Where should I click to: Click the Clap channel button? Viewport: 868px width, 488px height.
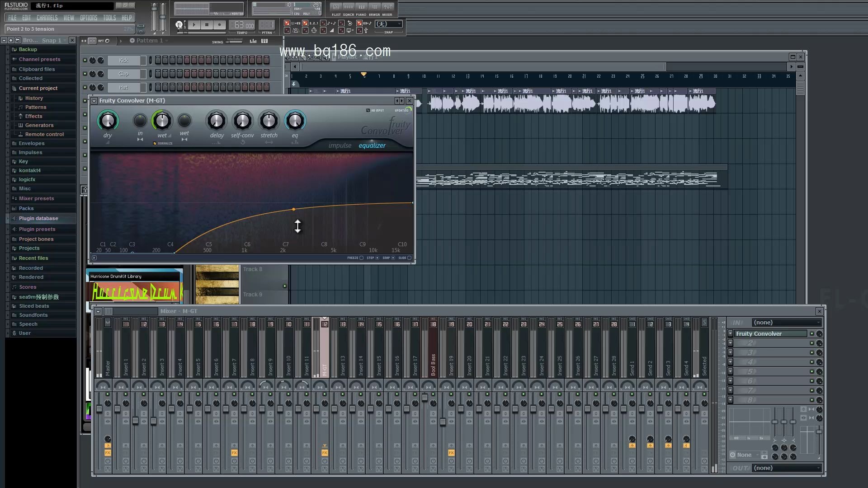(x=124, y=74)
